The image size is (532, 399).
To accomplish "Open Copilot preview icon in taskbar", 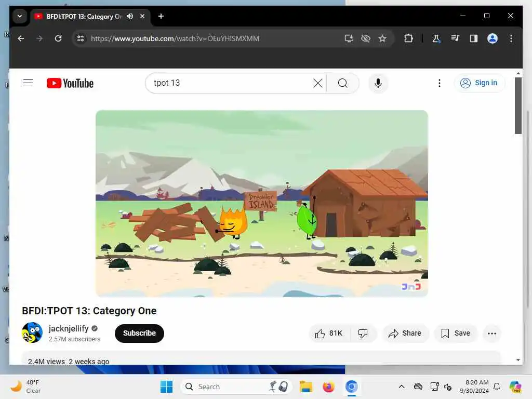I will tap(515, 387).
